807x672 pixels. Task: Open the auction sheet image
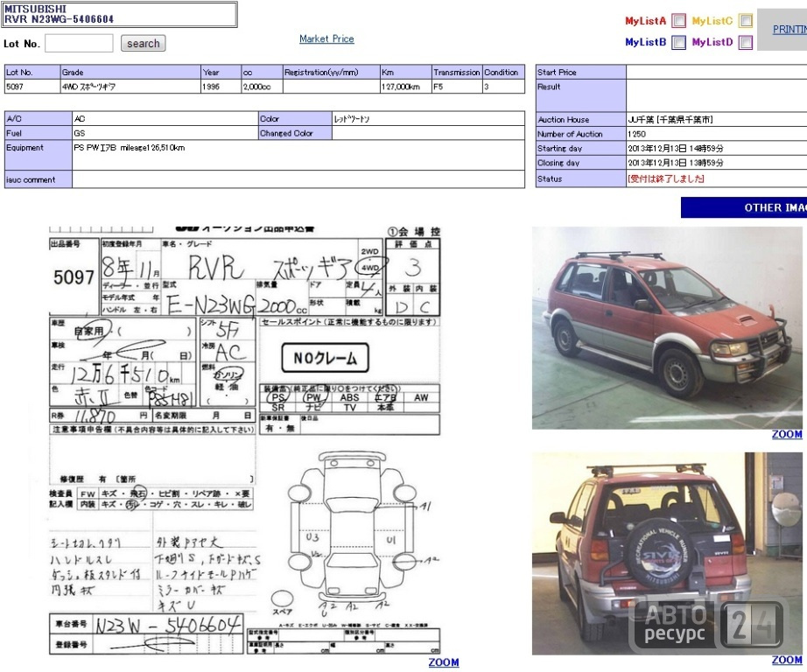245,440
